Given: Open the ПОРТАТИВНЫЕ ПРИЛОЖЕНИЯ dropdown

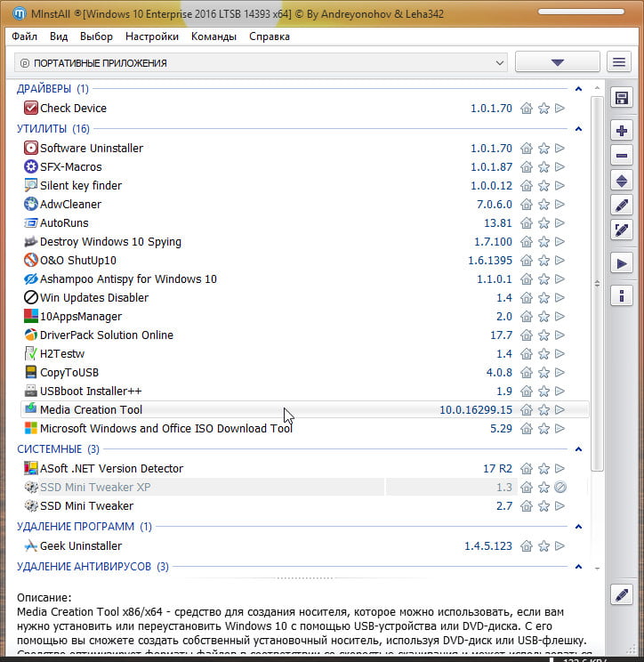Looking at the screenshot, I should tap(261, 63).
